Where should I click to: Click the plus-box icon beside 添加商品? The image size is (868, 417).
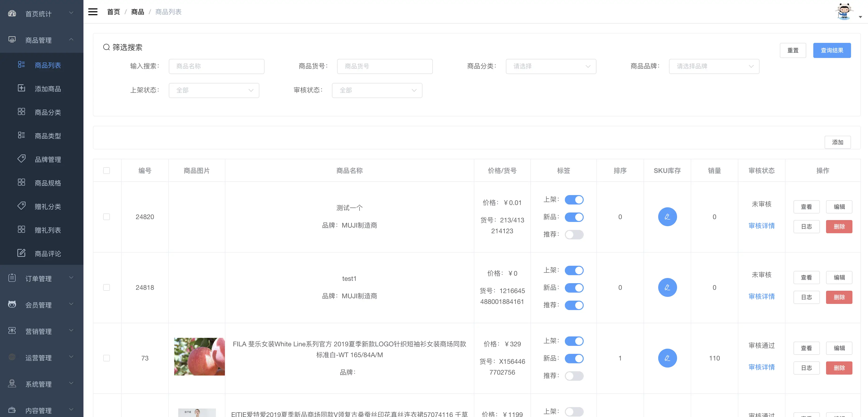coord(21,88)
